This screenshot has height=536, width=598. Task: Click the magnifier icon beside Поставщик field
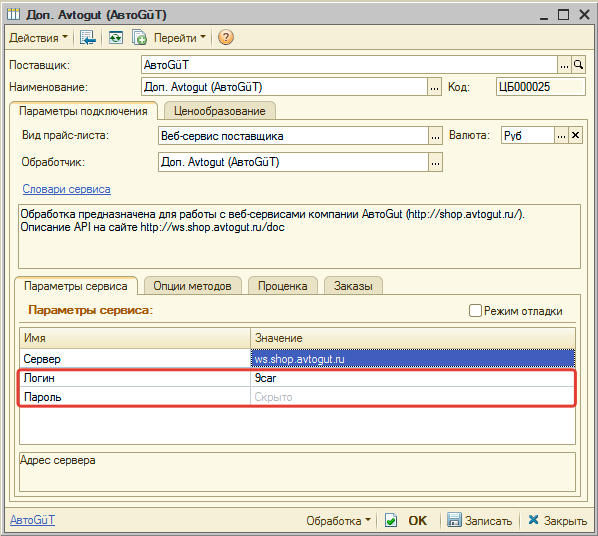tap(578, 65)
